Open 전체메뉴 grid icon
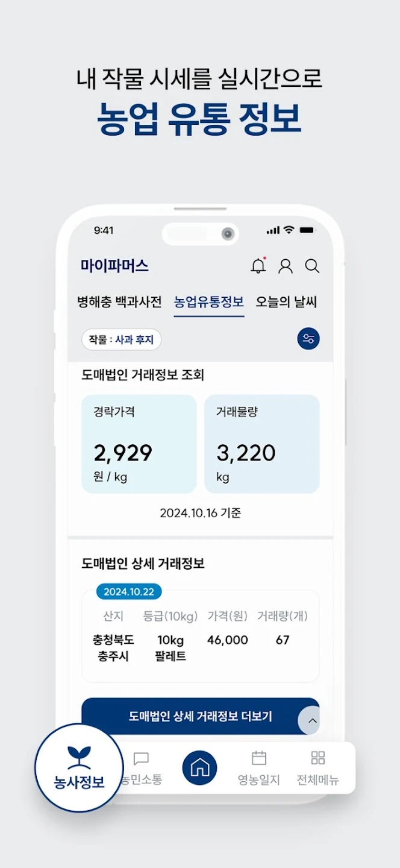This screenshot has height=868, width=400. pos(317,768)
